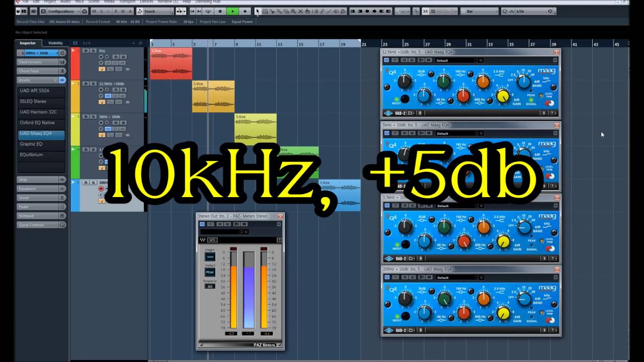
Task: Toggle PEAK detect button in PAZ Meters
Action: [x=210, y=272]
